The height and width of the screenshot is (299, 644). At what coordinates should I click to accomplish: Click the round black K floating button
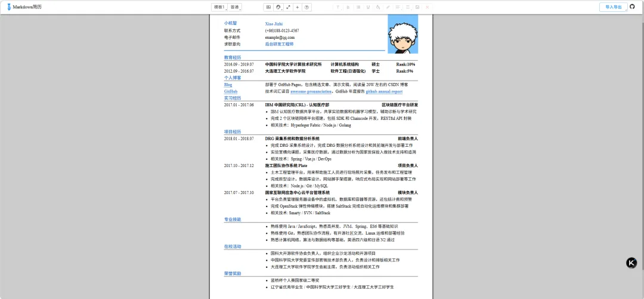[631, 263]
